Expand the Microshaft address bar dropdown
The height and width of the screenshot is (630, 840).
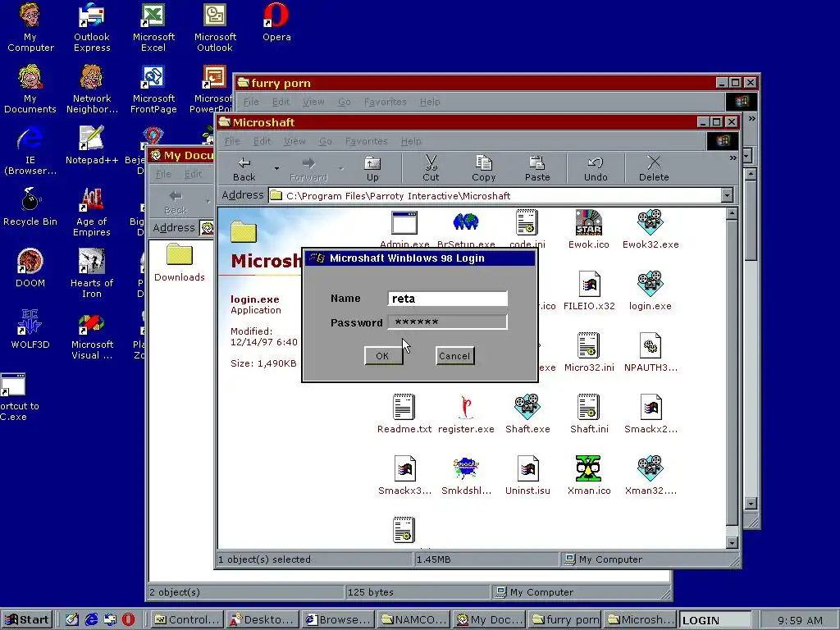pyautogui.click(x=727, y=195)
